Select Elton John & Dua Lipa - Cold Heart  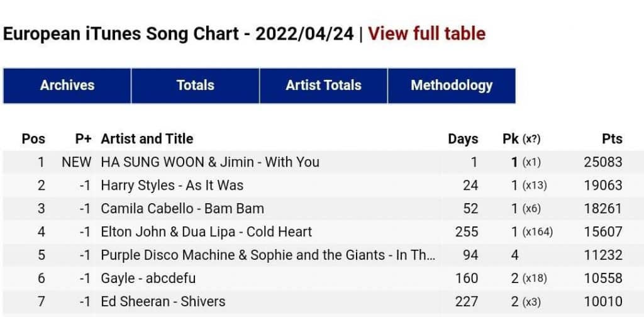point(206,232)
